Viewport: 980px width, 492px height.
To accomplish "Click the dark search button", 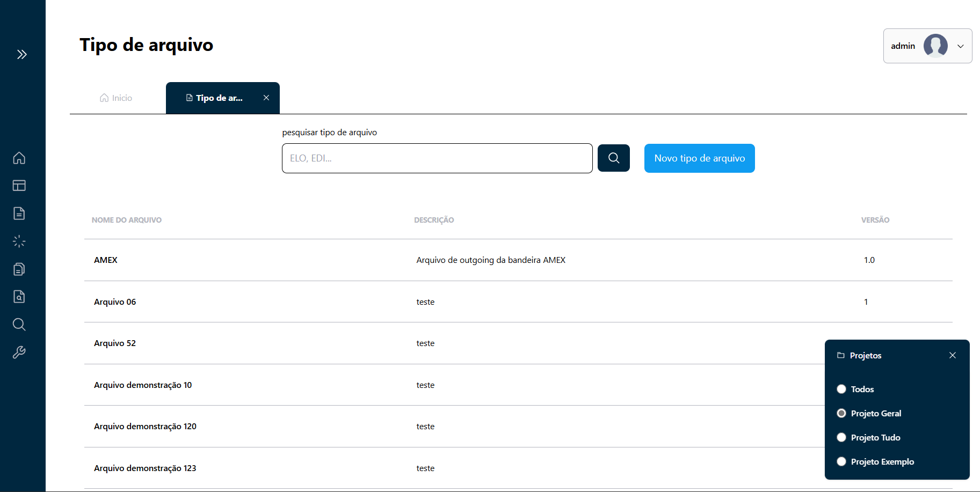I will point(614,158).
